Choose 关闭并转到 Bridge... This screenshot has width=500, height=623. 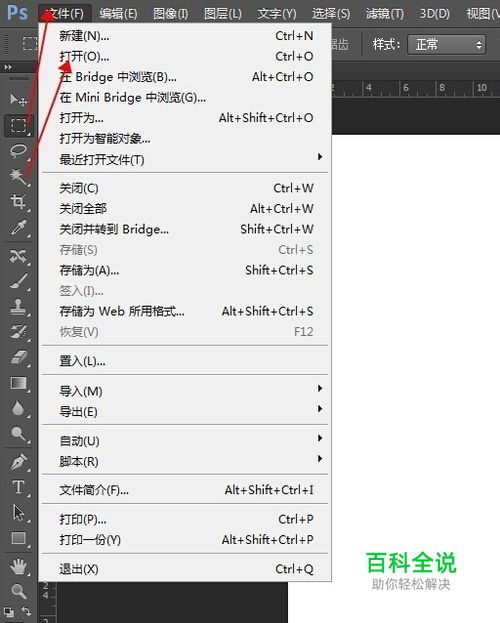coord(185,229)
